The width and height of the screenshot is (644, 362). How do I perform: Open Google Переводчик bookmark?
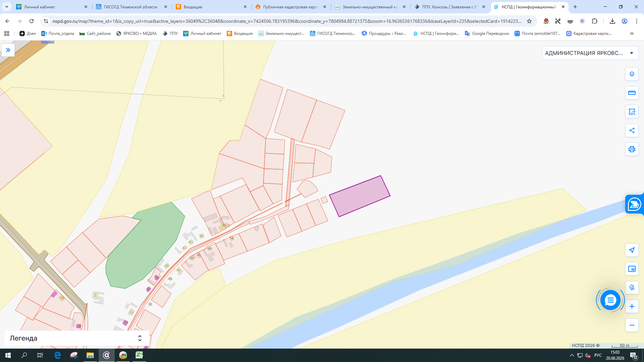point(487,34)
